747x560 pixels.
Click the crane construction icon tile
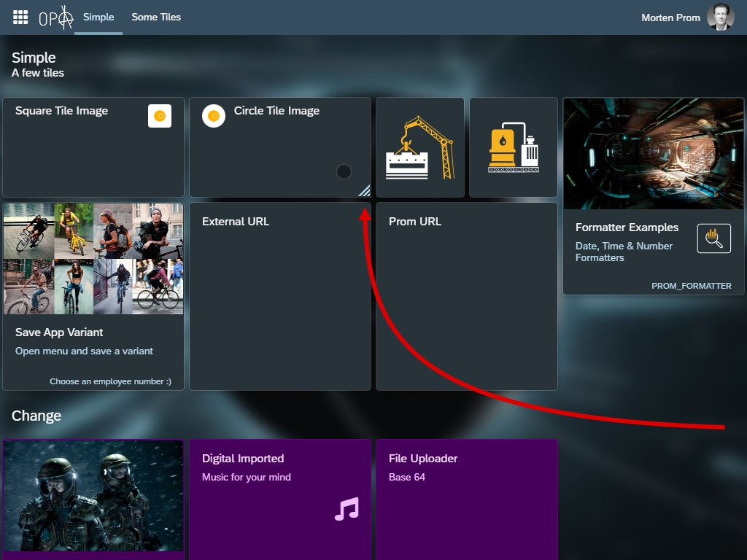pyautogui.click(x=419, y=147)
